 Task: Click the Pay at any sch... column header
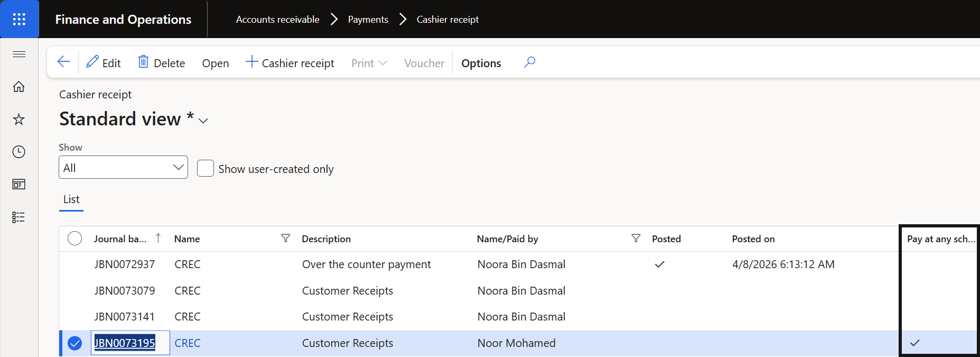tap(941, 239)
